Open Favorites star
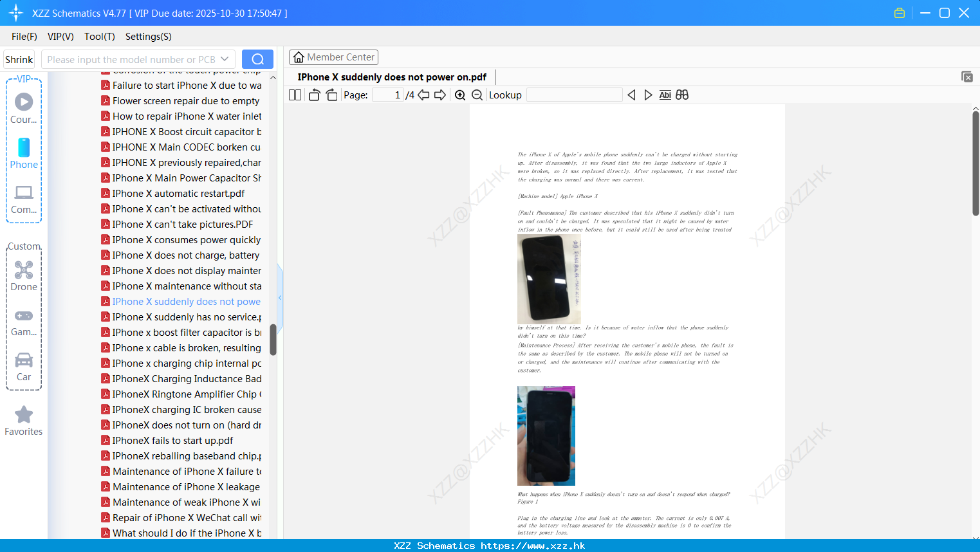Image resolution: width=980 pixels, height=552 pixels. (x=24, y=421)
